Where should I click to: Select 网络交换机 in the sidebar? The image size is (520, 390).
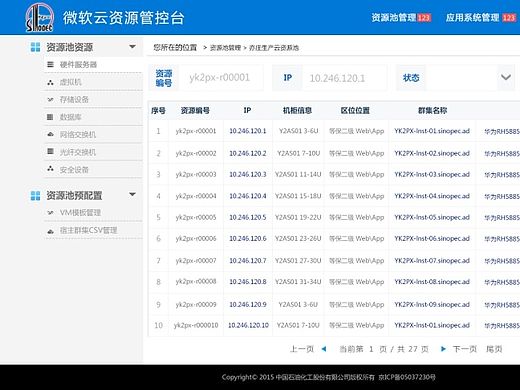tap(78, 134)
